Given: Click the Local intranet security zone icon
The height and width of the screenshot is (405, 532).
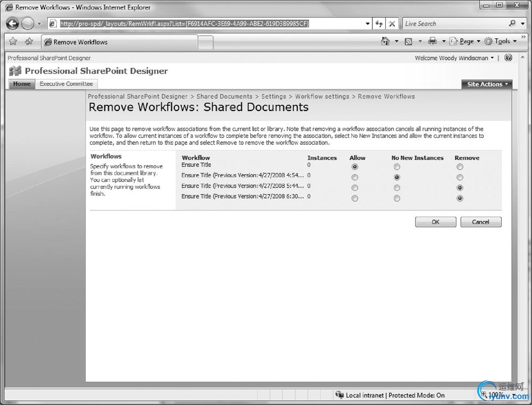Looking at the screenshot, I should click(339, 395).
